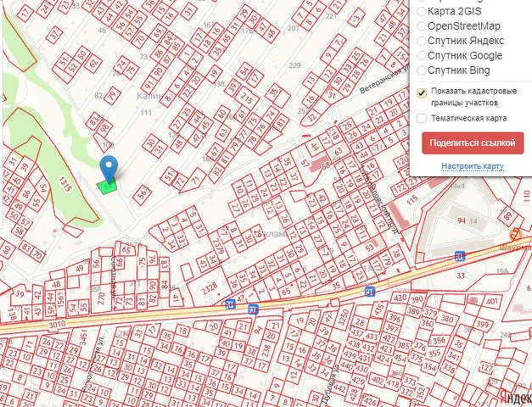
Task: Click the blue location pin marker
Action: (x=109, y=170)
